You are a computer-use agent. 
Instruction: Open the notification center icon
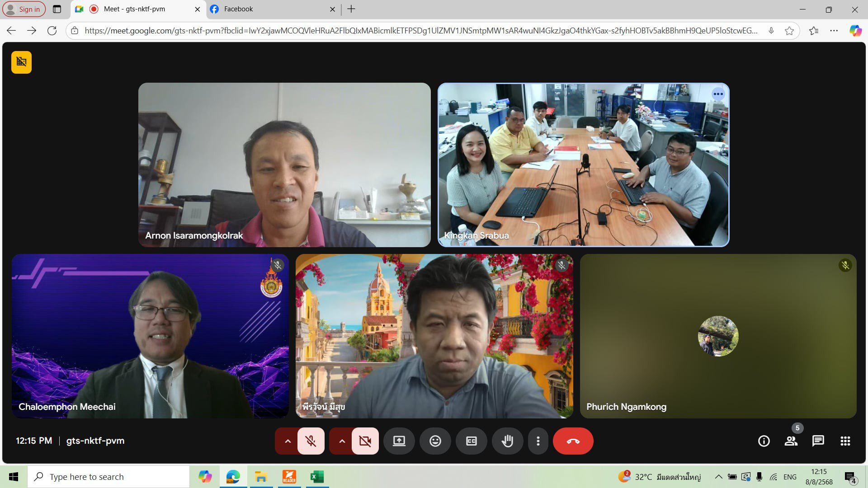(x=850, y=477)
